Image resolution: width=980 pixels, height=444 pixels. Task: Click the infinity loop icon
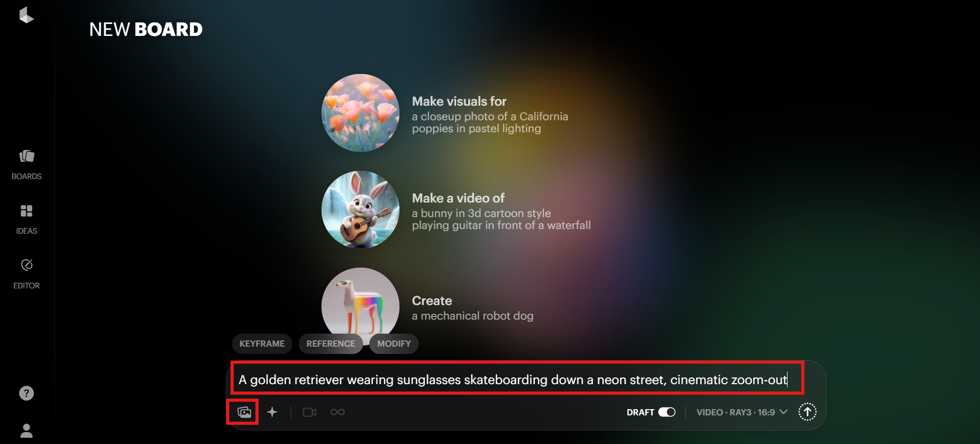338,412
